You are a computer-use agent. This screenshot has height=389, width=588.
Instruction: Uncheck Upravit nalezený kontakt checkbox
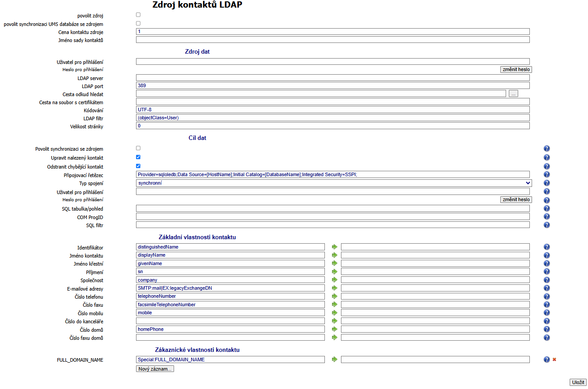pyautogui.click(x=138, y=157)
